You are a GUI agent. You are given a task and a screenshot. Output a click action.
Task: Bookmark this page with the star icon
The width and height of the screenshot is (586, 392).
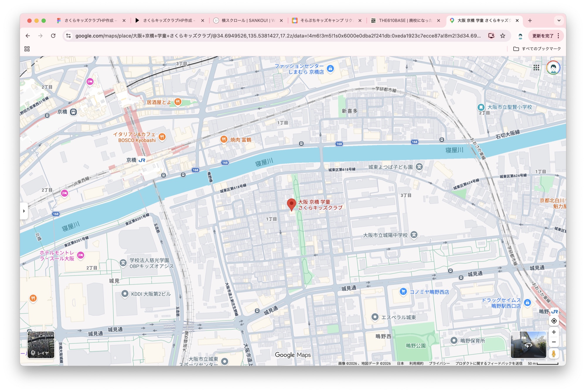pyautogui.click(x=503, y=36)
